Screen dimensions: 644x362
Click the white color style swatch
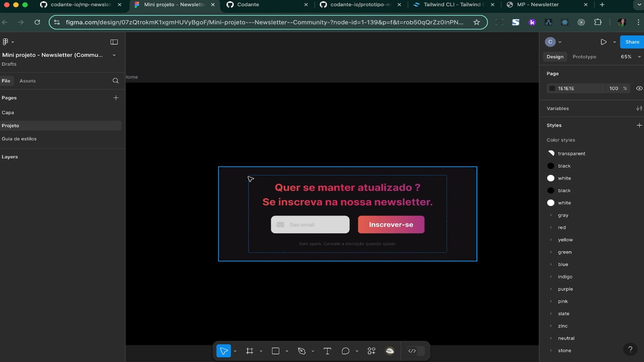(551, 178)
